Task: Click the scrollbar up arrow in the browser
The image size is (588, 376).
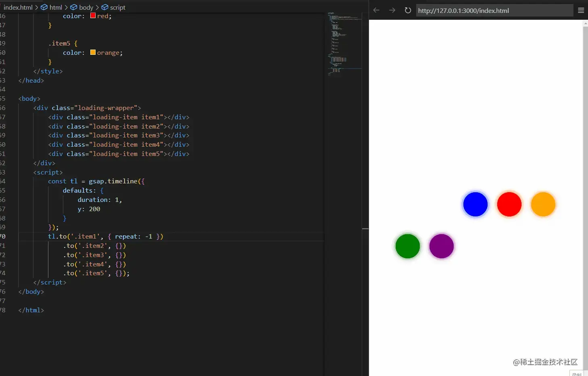Action: click(585, 23)
